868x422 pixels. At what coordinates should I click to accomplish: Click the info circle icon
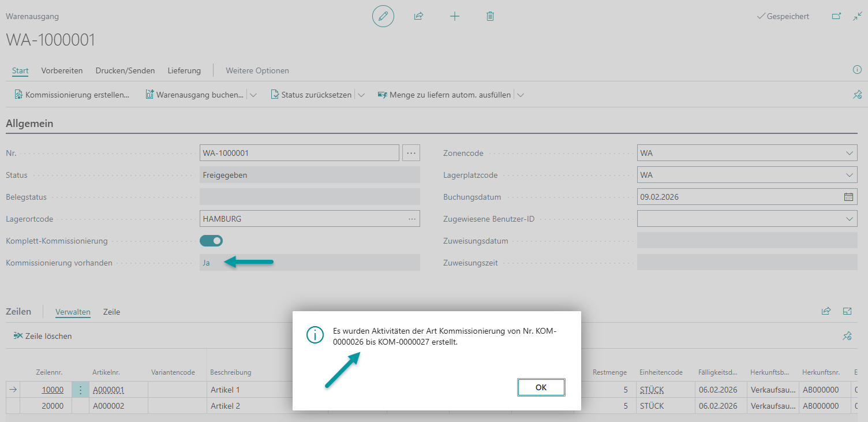click(x=857, y=70)
